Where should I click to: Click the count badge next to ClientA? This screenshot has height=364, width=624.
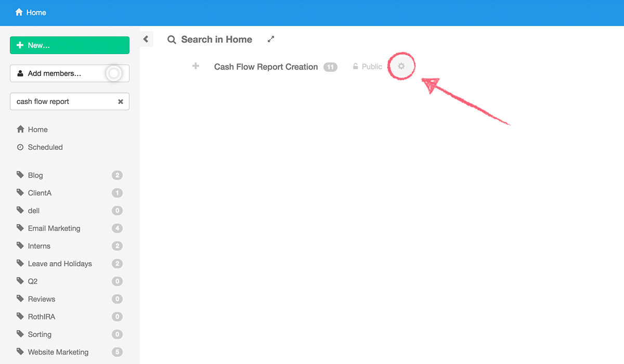point(118,193)
